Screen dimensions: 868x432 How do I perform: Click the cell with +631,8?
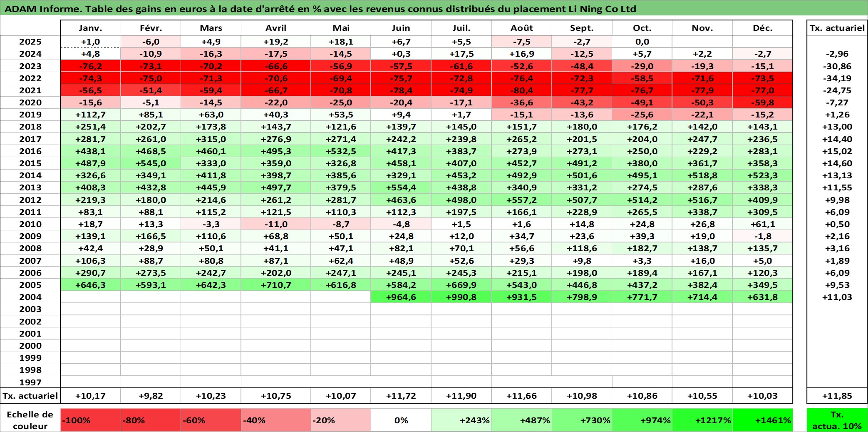762,297
